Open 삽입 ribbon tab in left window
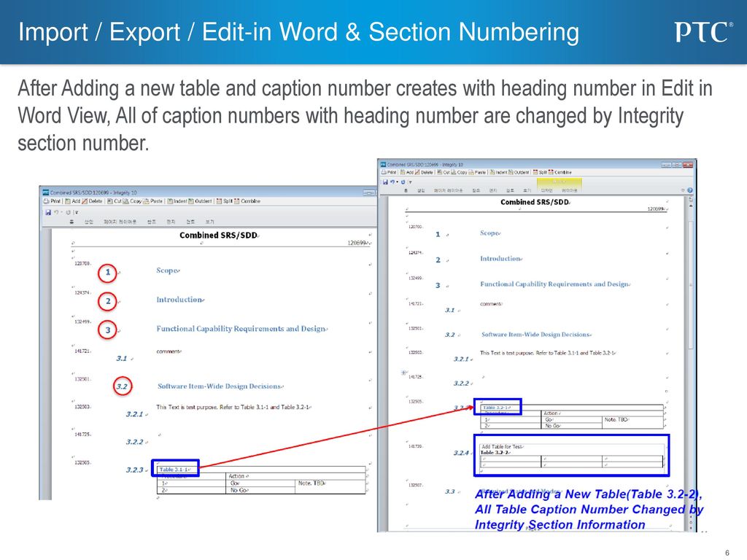Viewport: 747px width, 560px height. (89, 222)
